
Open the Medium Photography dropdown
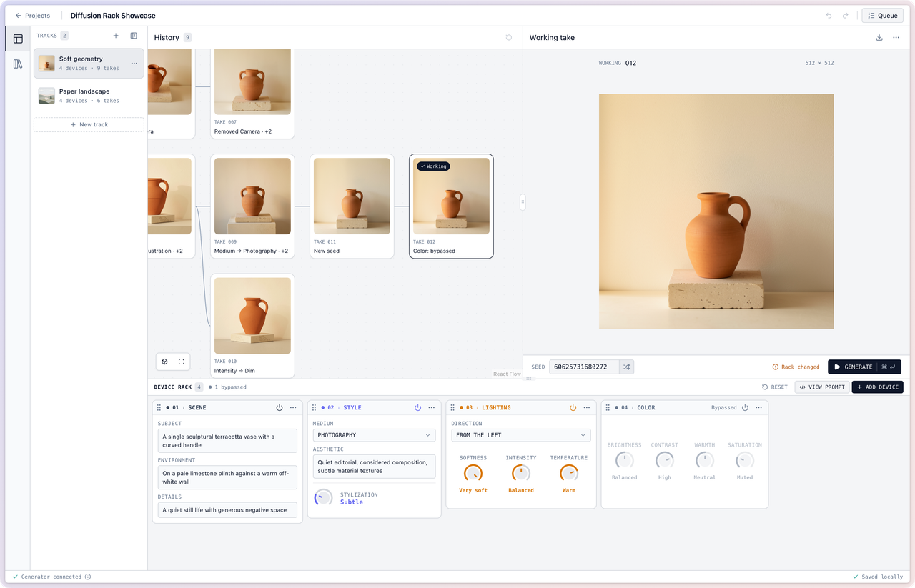[374, 435]
